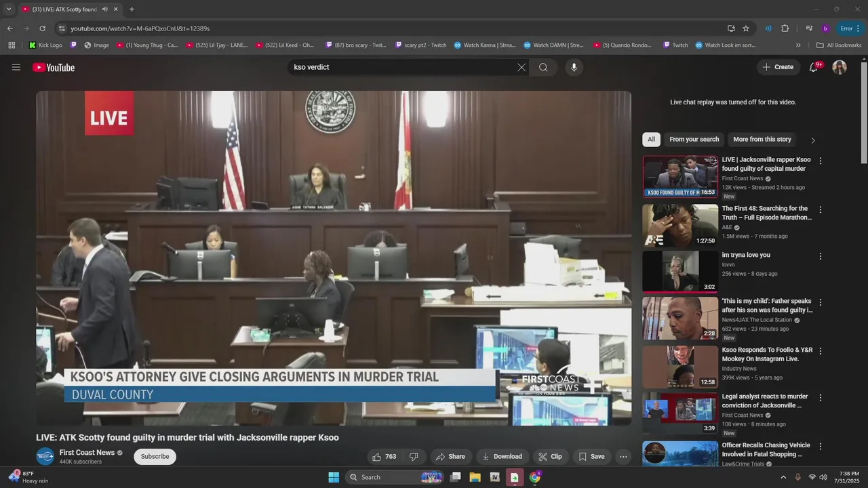Open options for 'Officer Recalls Chasing Vehicle' video

tap(821, 447)
